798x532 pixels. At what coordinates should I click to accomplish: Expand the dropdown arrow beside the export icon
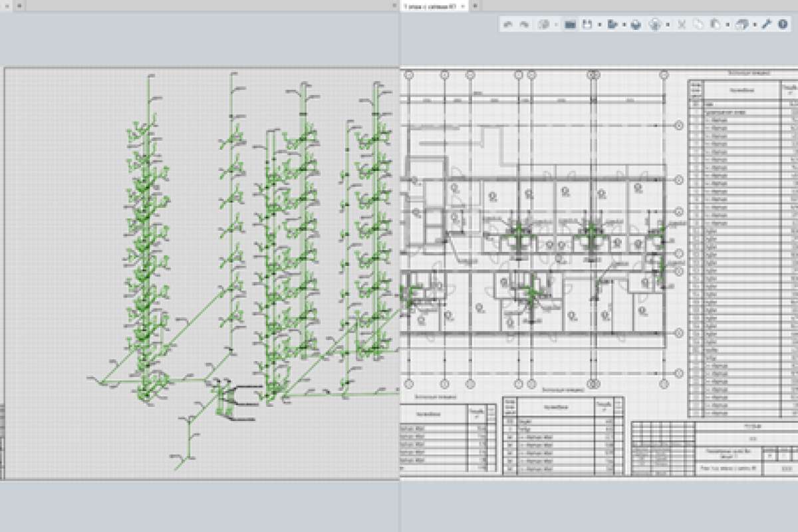(x=624, y=25)
